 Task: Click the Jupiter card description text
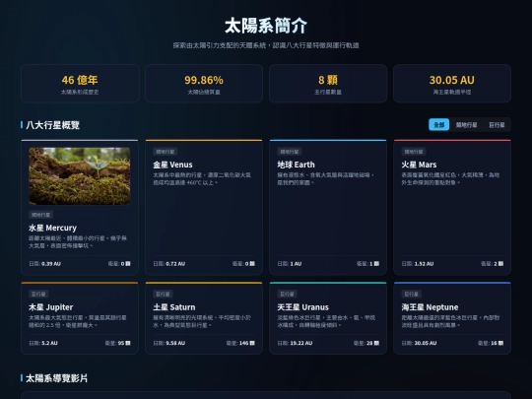click(78, 321)
